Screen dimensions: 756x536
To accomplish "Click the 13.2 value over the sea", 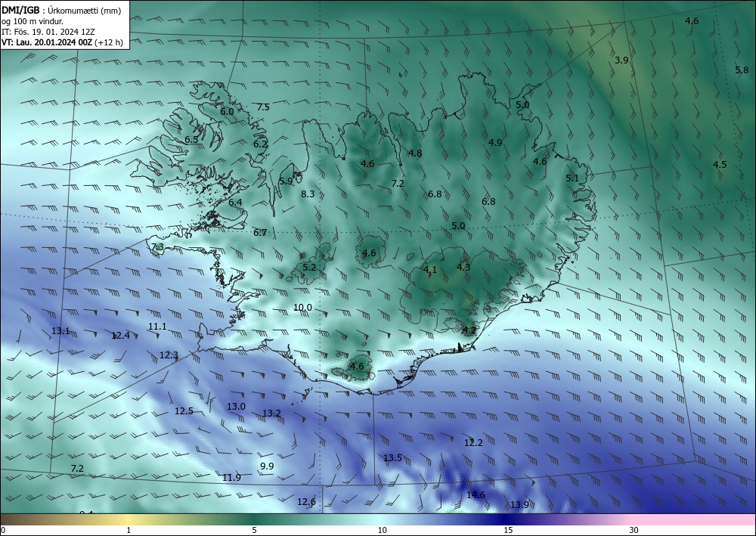I will tap(271, 413).
